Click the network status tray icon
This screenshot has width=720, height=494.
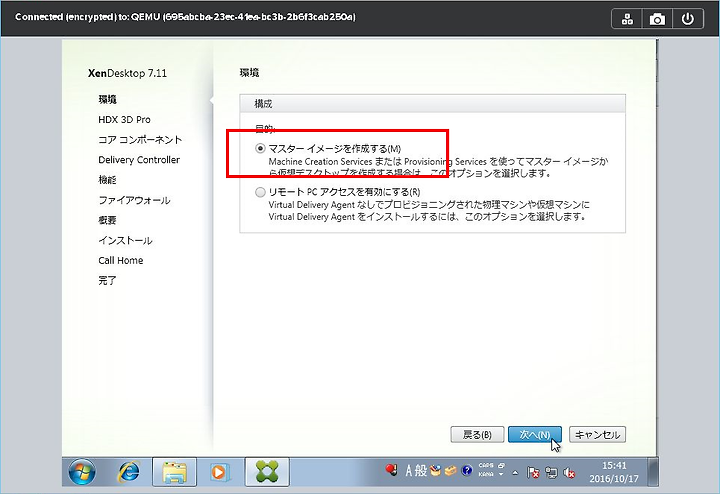(x=551, y=472)
